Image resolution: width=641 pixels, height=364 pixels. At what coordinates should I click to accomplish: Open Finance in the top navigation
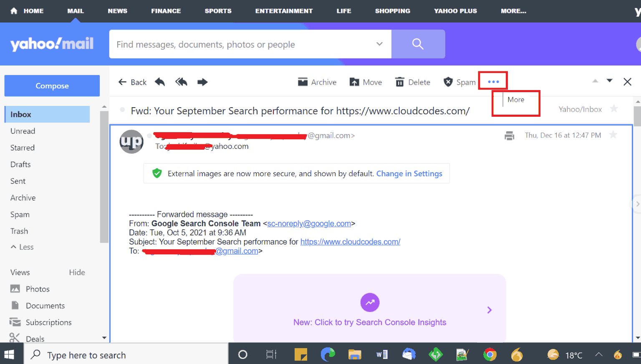point(166,11)
